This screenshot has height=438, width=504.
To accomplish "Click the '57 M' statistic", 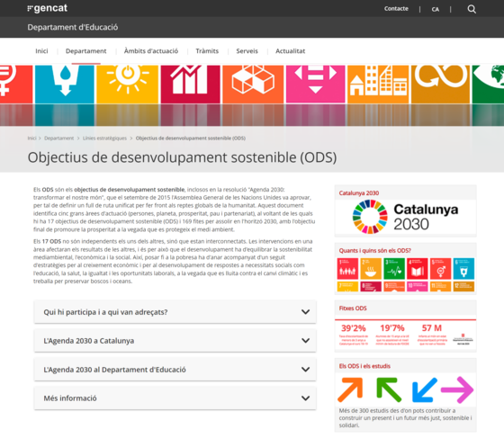I will tap(432, 328).
